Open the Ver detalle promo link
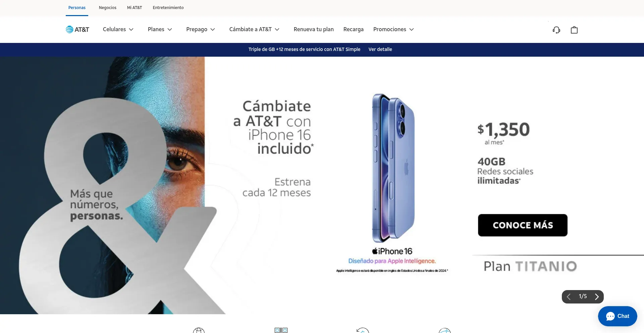 (x=380, y=49)
